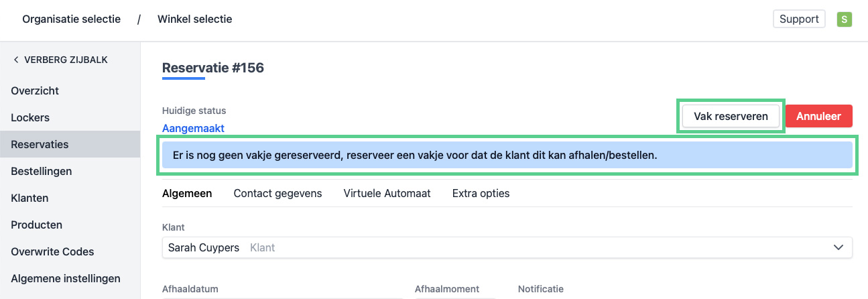Open Lockers in the sidebar
Screen dimensions: 868x299
pos(30,117)
